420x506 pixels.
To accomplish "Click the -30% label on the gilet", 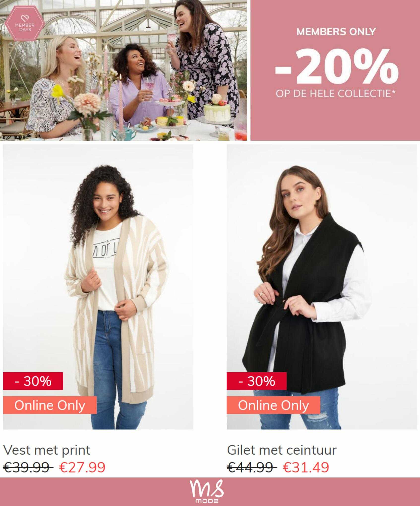I will pos(257,381).
